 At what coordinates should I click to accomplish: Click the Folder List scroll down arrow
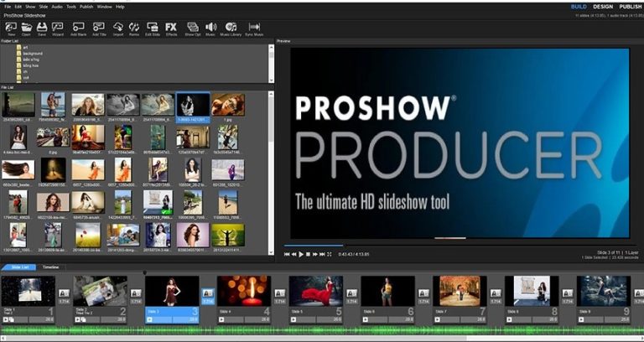271,80
